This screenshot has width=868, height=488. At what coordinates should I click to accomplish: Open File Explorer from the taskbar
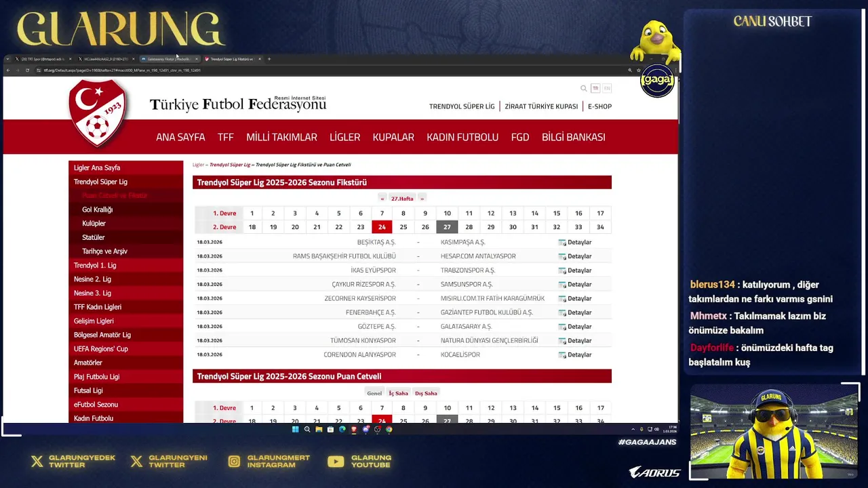pyautogui.click(x=319, y=429)
